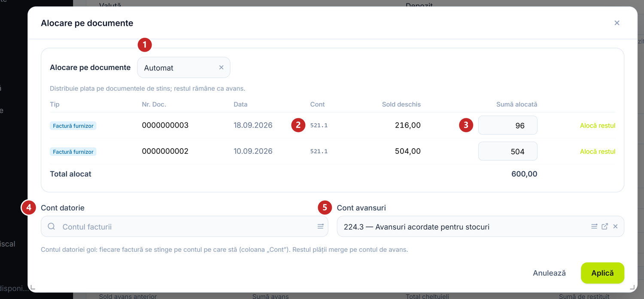Click the Tip column header
The image size is (644, 299).
coord(55,104)
